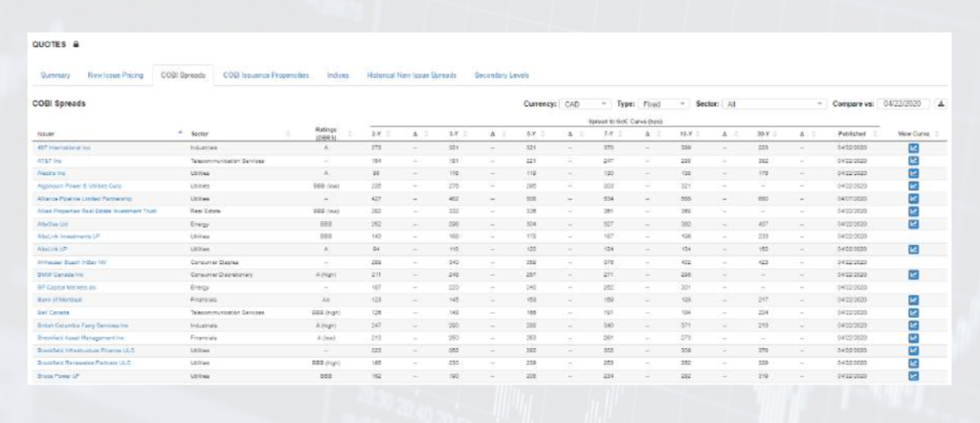Open the Bank of Montreal curve chart
The width and height of the screenshot is (980, 423).
pos(913,300)
